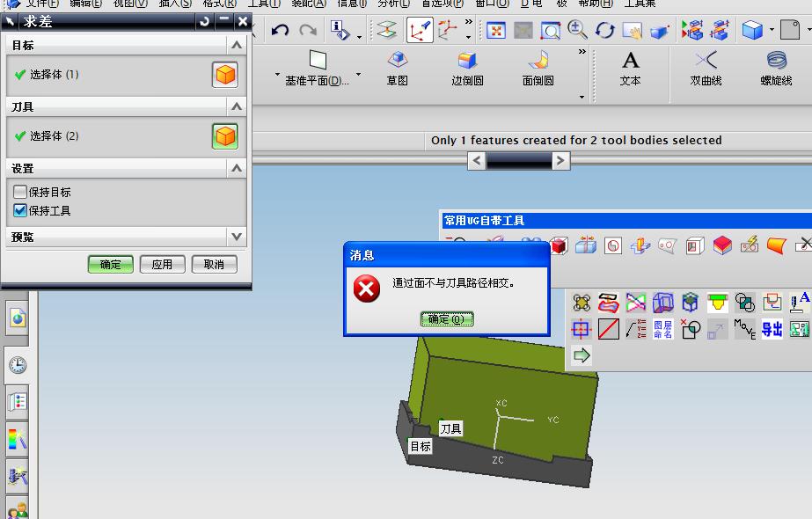Click the 取消 button
Viewport: 812px width, 519px height.
point(214,264)
